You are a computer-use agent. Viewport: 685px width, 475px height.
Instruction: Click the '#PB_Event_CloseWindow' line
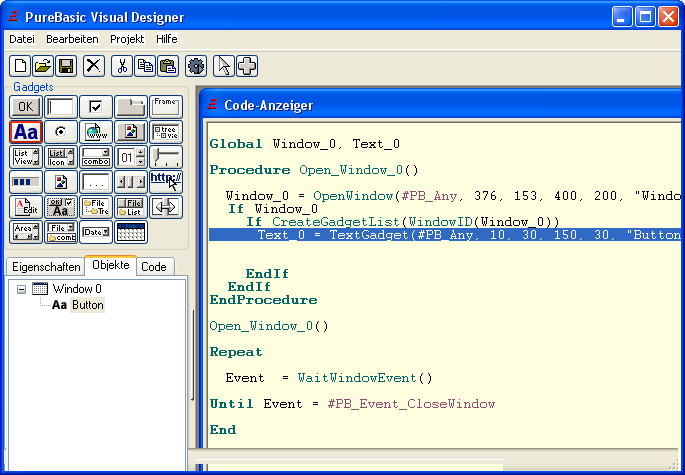coord(352,404)
